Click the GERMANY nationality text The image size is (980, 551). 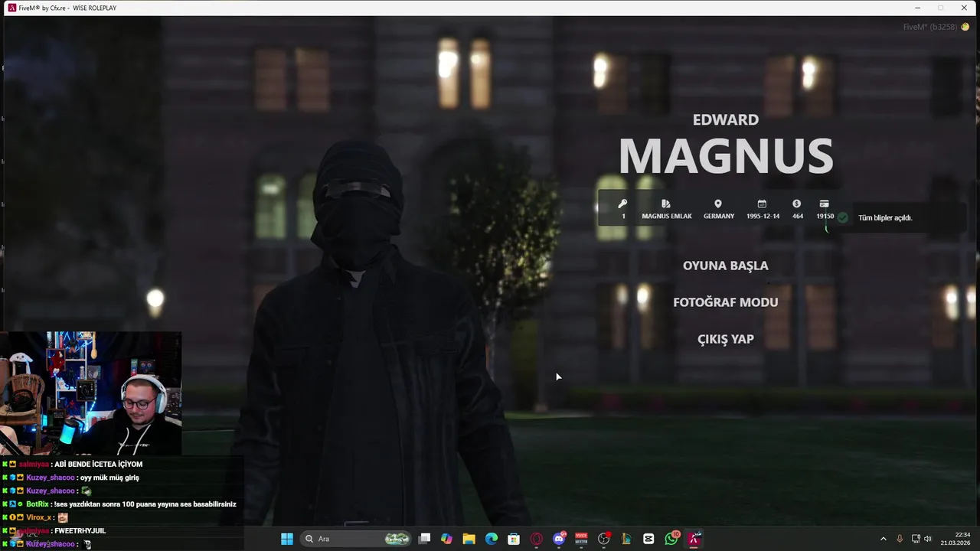point(719,217)
